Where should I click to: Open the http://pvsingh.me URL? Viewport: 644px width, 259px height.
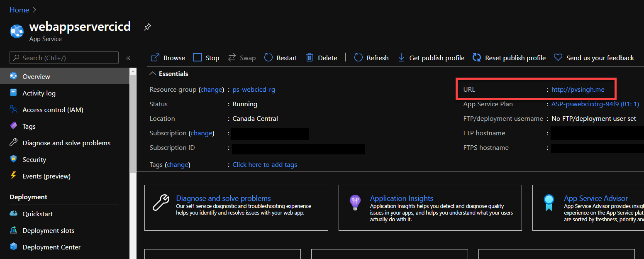coord(578,89)
